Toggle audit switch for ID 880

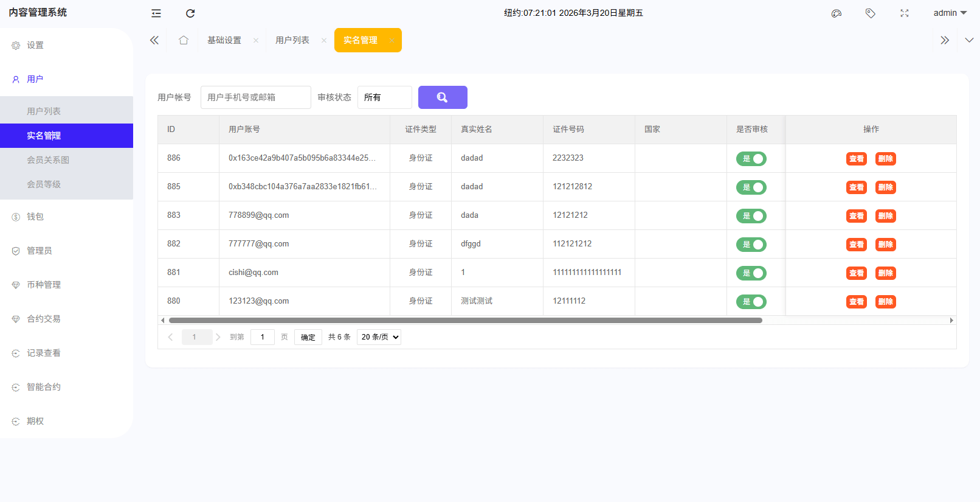(x=751, y=302)
